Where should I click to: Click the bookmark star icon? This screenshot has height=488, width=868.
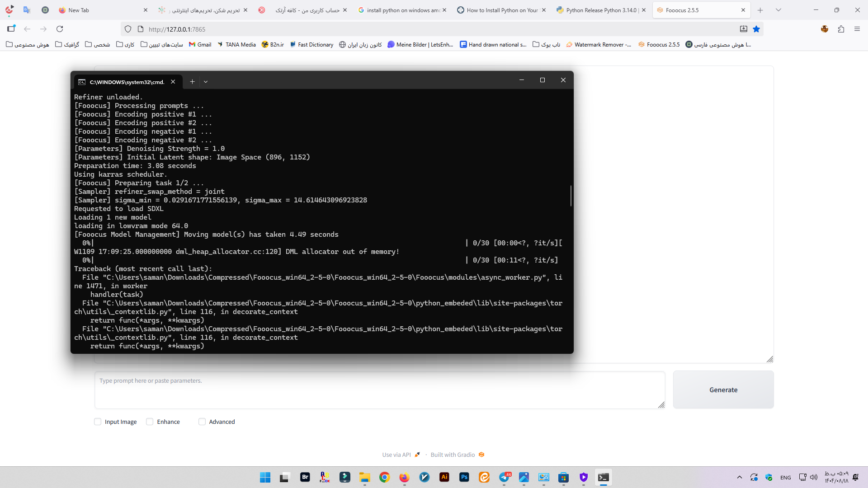756,29
